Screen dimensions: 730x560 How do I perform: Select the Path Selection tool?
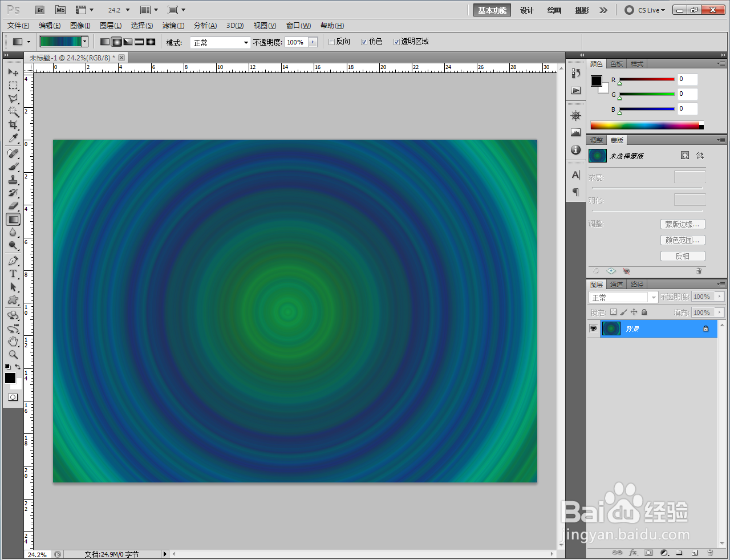pos(13,287)
